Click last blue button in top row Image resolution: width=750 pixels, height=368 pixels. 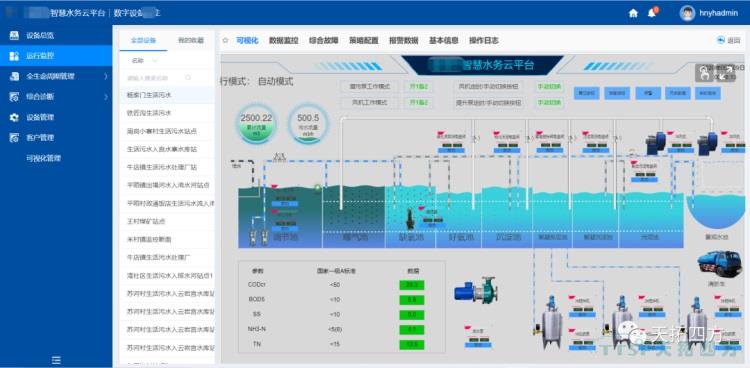[707, 93]
